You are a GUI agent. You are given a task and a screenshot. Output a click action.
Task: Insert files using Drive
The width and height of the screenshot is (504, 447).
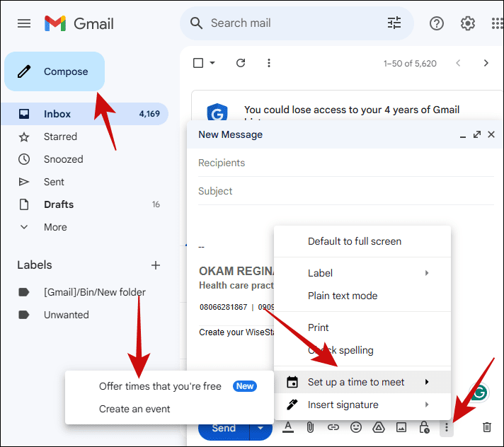click(x=379, y=427)
